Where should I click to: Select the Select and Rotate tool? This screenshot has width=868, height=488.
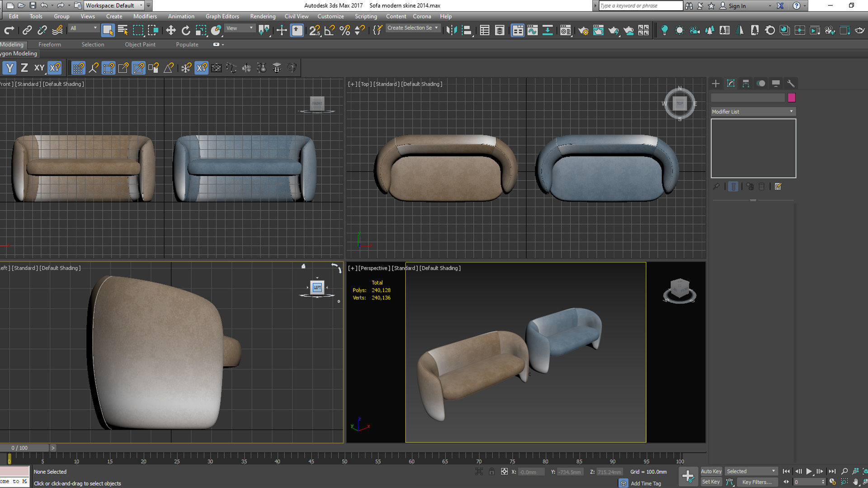[x=186, y=30]
